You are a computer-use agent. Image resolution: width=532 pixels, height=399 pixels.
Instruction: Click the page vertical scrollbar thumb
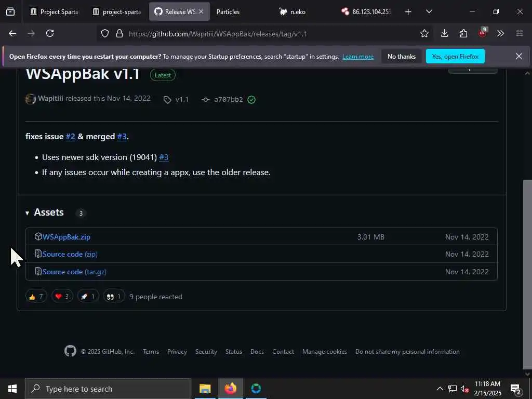(x=528, y=274)
